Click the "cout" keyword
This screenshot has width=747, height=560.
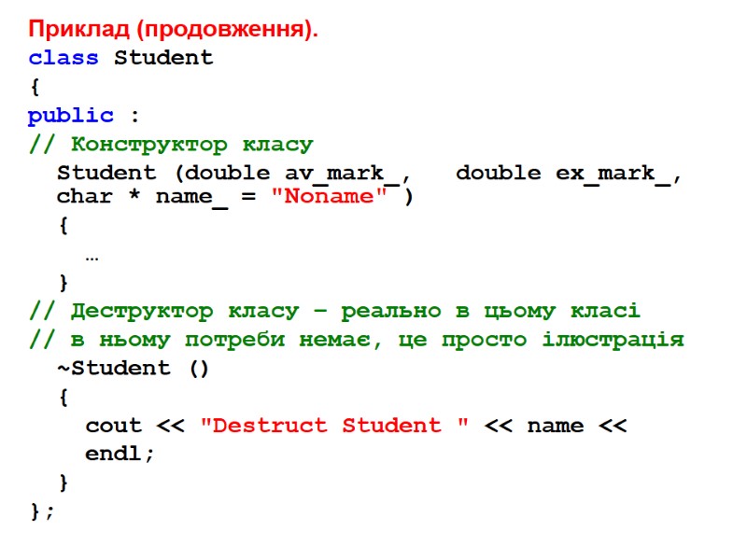(x=112, y=426)
